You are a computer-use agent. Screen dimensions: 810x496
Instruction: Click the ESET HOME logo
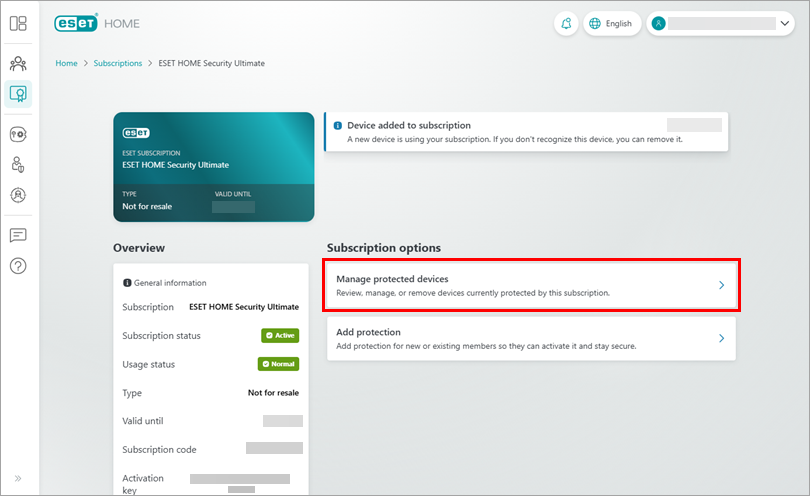coord(97,23)
